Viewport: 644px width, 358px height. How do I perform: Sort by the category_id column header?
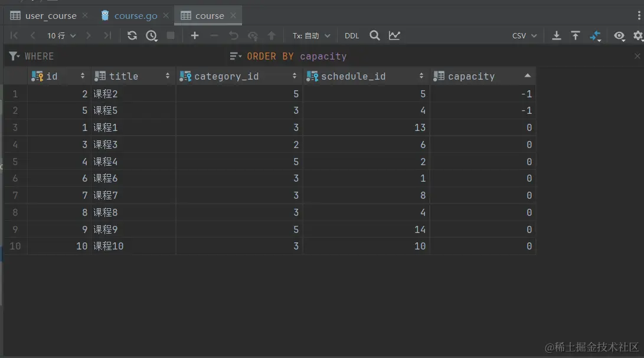239,76
